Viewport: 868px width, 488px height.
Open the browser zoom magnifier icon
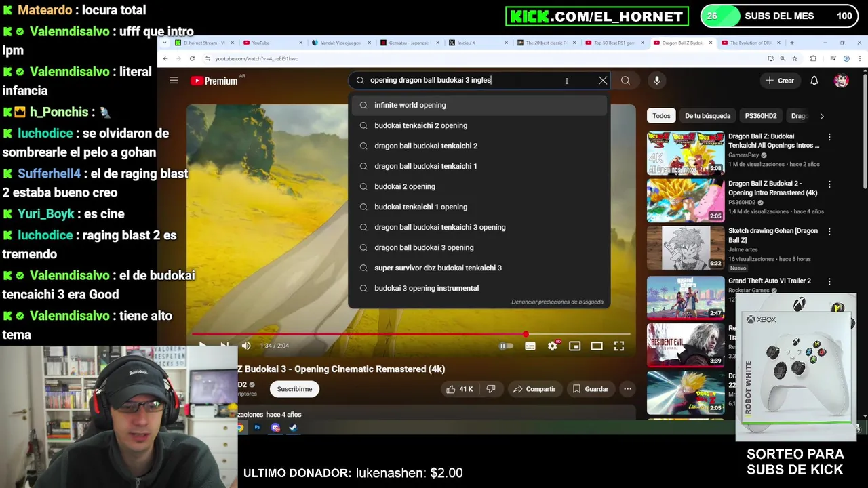click(x=782, y=58)
